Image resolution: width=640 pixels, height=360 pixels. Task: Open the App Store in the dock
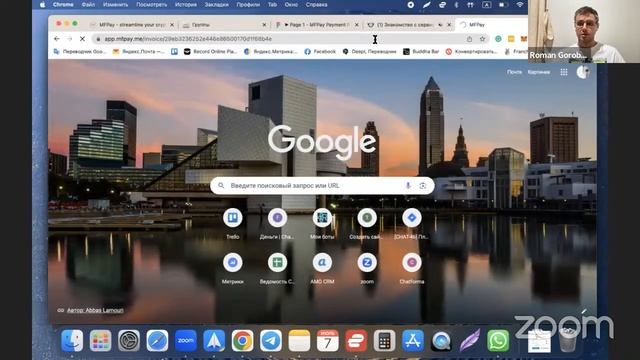tap(413, 340)
